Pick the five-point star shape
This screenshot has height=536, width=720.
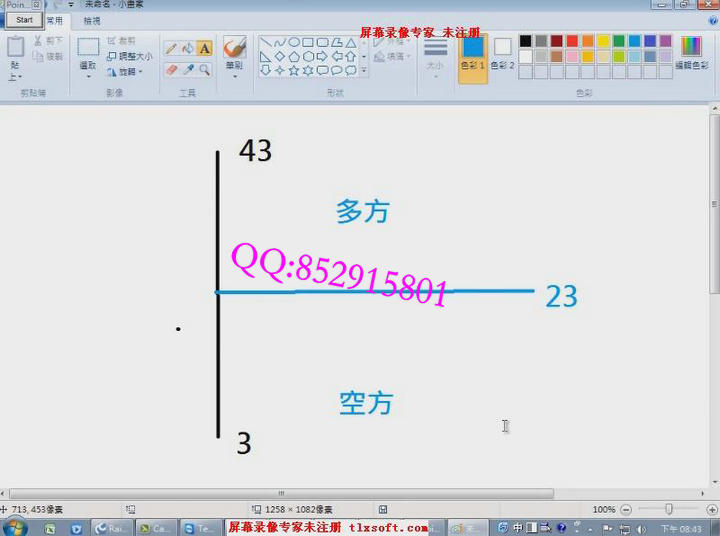coord(294,70)
